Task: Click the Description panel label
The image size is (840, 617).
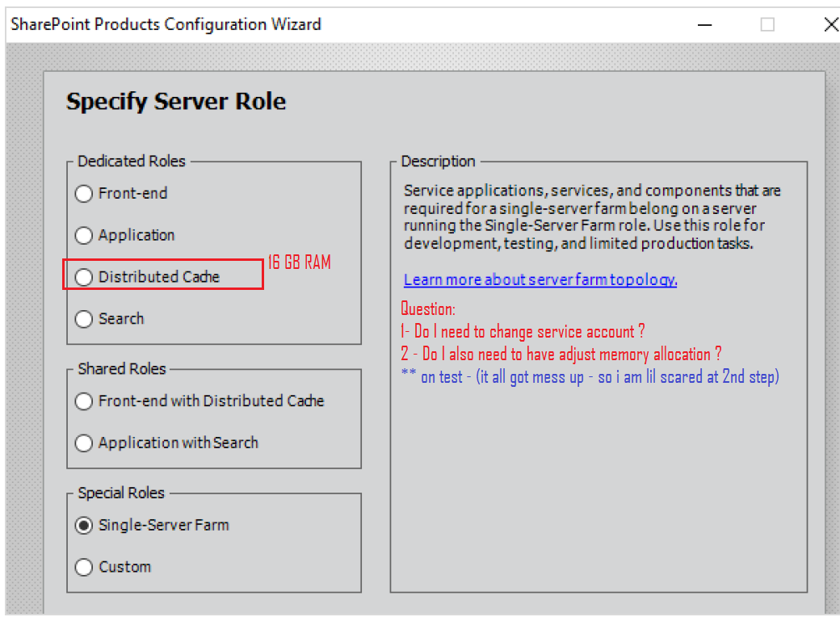Action: point(439,161)
